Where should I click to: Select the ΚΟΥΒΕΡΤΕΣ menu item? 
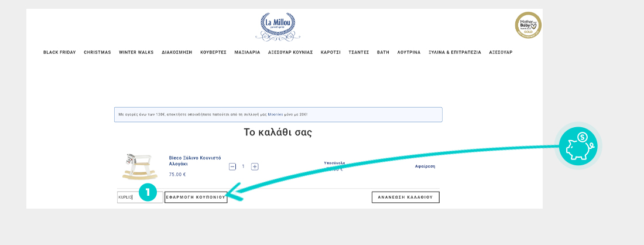click(x=213, y=52)
